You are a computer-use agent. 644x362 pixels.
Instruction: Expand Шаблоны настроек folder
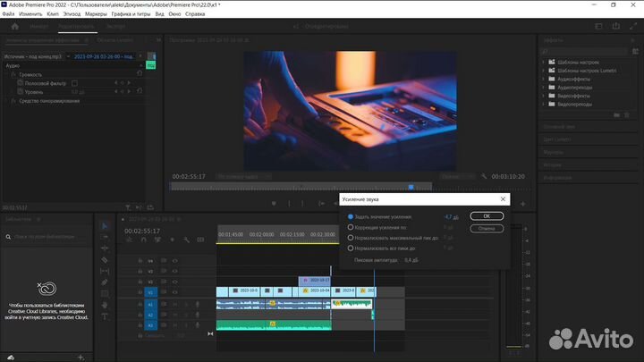pos(544,63)
